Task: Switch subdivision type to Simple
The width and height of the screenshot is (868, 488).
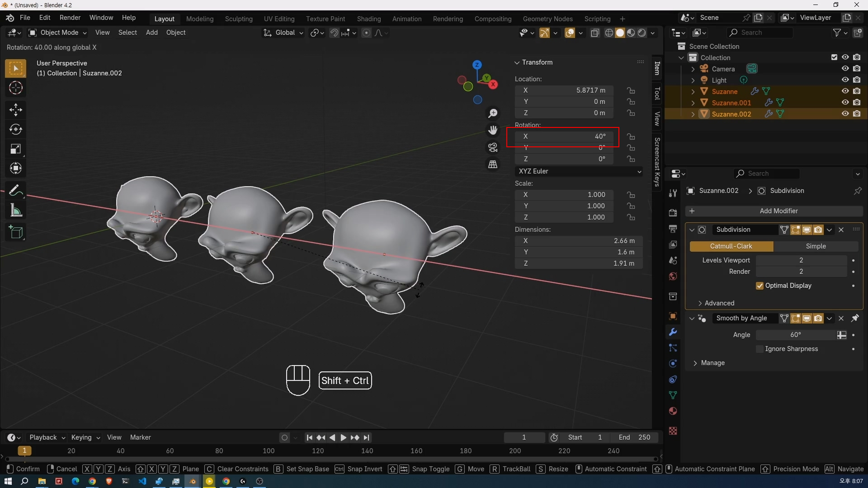Action: [x=816, y=246]
